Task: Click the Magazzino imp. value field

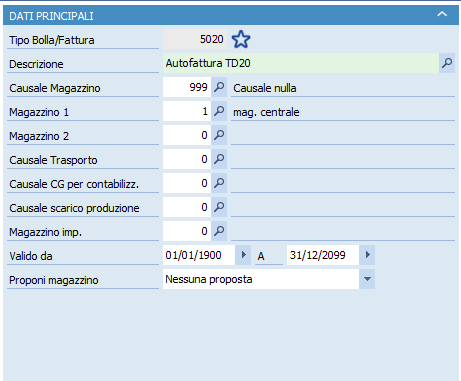Action: [x=187, y=231]
